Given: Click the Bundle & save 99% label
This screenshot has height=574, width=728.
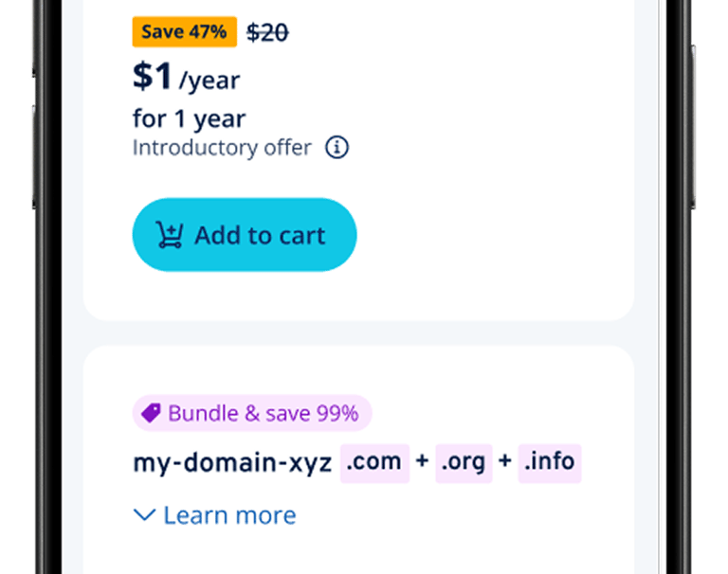Looking at the screenshot, I should tap(263, 413).
